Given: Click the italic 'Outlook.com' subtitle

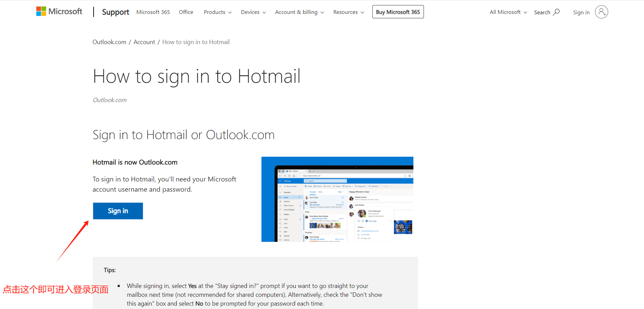Looking at the screenshot, I should click(110, 100).
